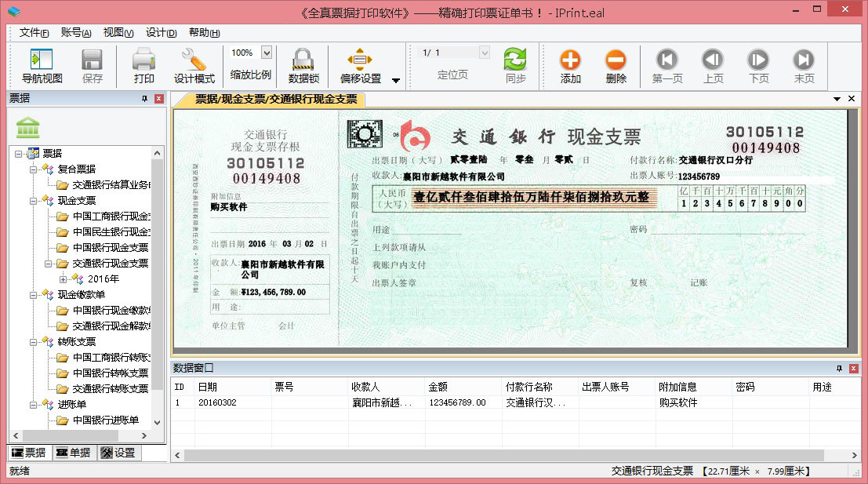Select 中国民生银行现金 tree item
Viewport: 868px width, 484px height.
111,232
